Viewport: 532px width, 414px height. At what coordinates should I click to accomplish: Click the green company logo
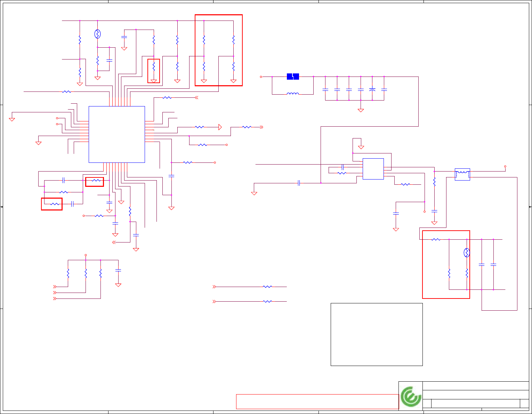tap(411, 397)
